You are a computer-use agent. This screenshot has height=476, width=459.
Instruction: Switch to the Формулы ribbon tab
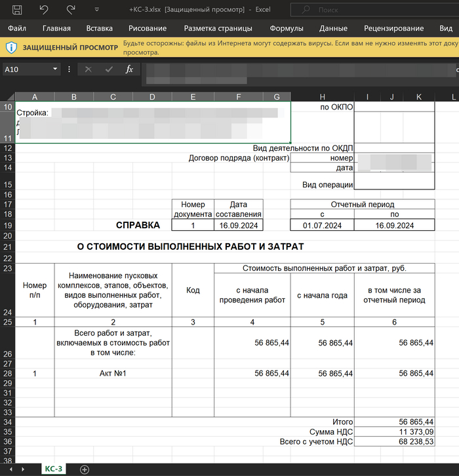pyautogui.click(x=286, y=29)
